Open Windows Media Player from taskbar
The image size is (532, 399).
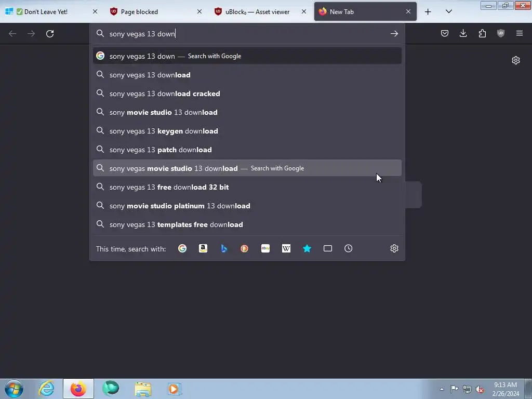click(175, 389)
